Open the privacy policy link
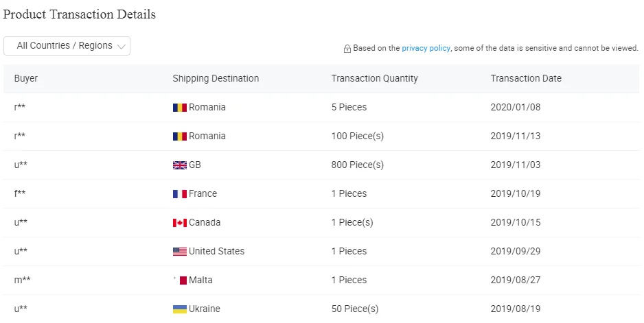The height and width of the screenshot is (323, 644). coord(426,48)
